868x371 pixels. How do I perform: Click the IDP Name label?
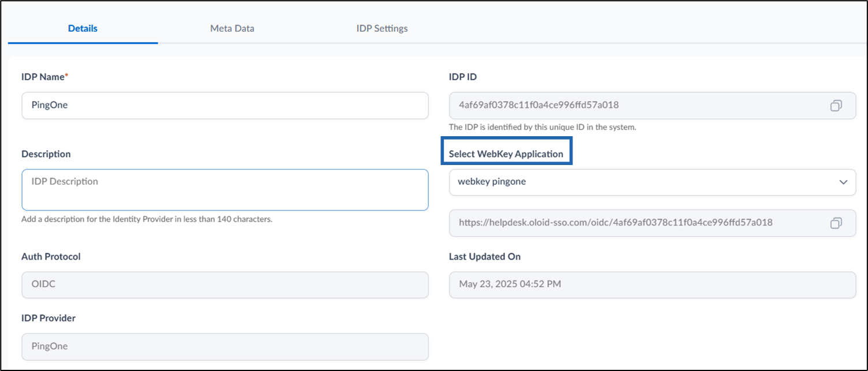coord(44,77)
